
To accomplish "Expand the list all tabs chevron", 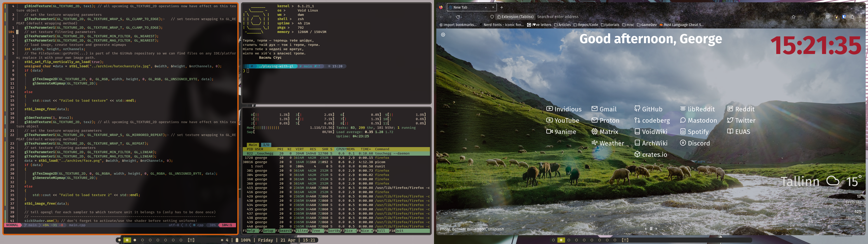I will 861,7.
